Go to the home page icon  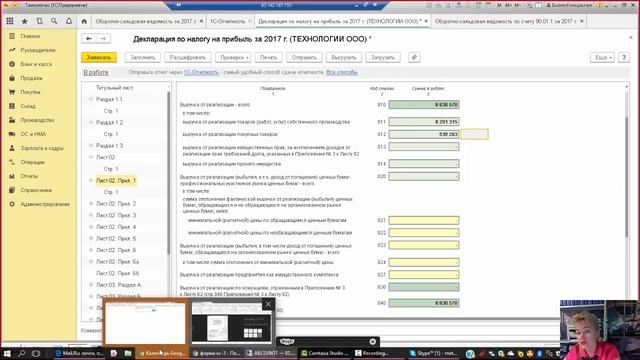tap(84, 21)
